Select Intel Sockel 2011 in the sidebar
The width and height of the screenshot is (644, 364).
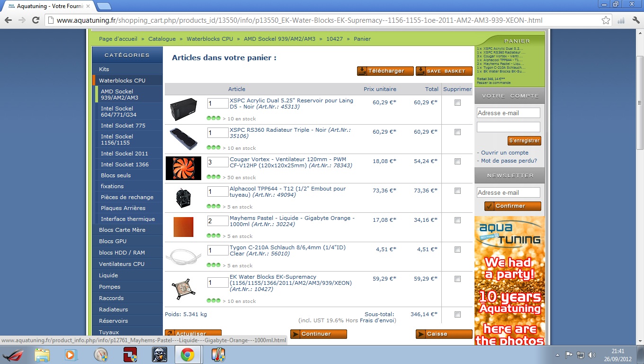[125, 154]
